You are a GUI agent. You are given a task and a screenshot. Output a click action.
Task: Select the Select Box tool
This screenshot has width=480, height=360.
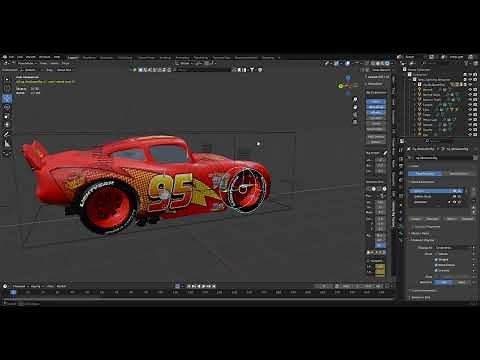tap(7, 79)
